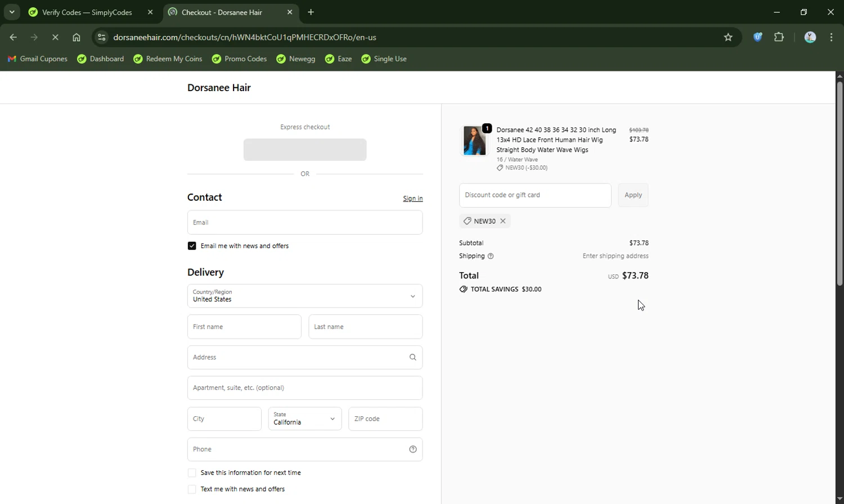844x504 pixels.
Task: Go forward to the next page
Action: click(x=34, y=37)
